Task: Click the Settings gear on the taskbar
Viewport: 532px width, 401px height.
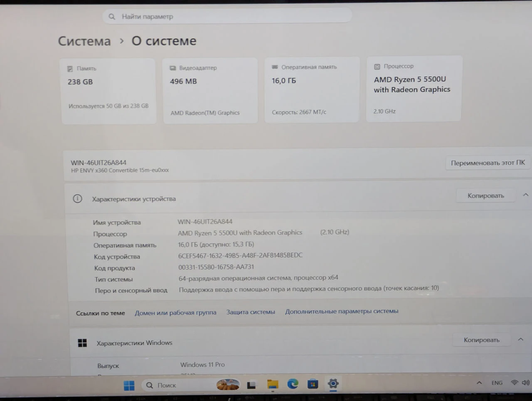Action: click(x=333, y=384)
